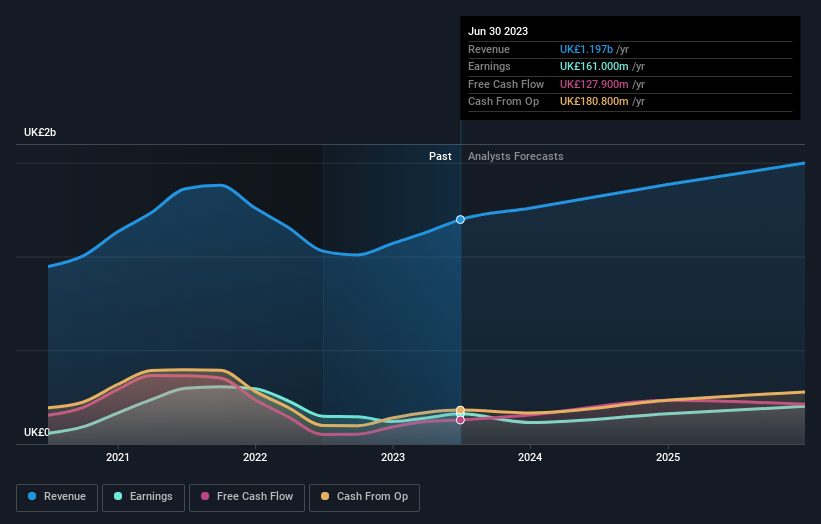
Task: Click the Earnings value UK£161.000m in tooltip
Action: coord(594,66)
